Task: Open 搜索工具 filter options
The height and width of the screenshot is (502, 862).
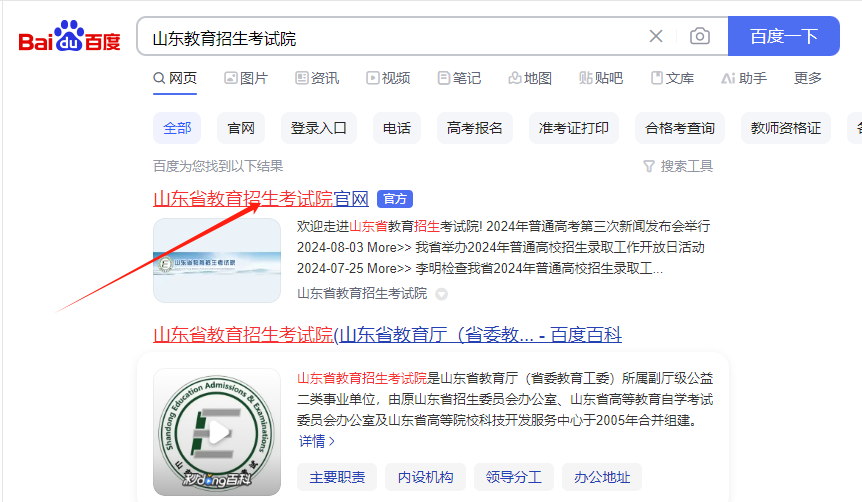Action: [x=678, y=166]
